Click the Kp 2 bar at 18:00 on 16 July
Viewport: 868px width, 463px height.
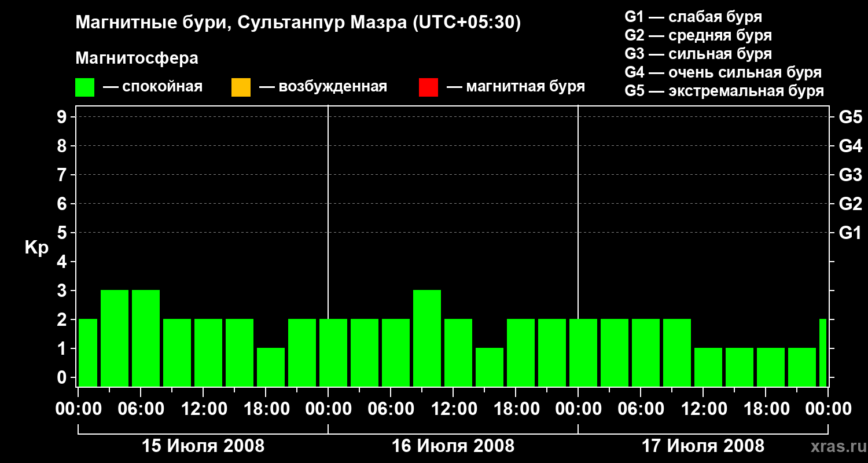coord(521,352)
